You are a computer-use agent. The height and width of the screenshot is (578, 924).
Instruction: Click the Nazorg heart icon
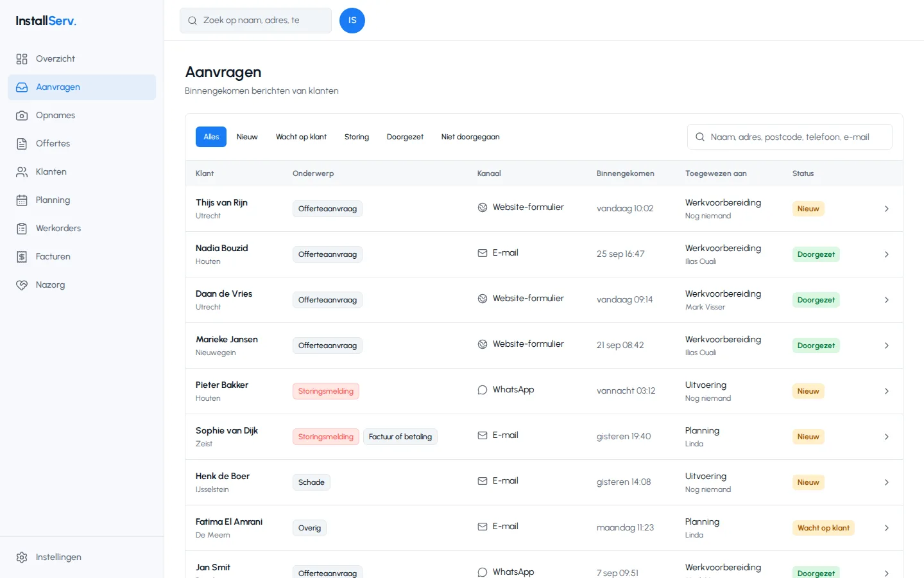pos(22,285)
